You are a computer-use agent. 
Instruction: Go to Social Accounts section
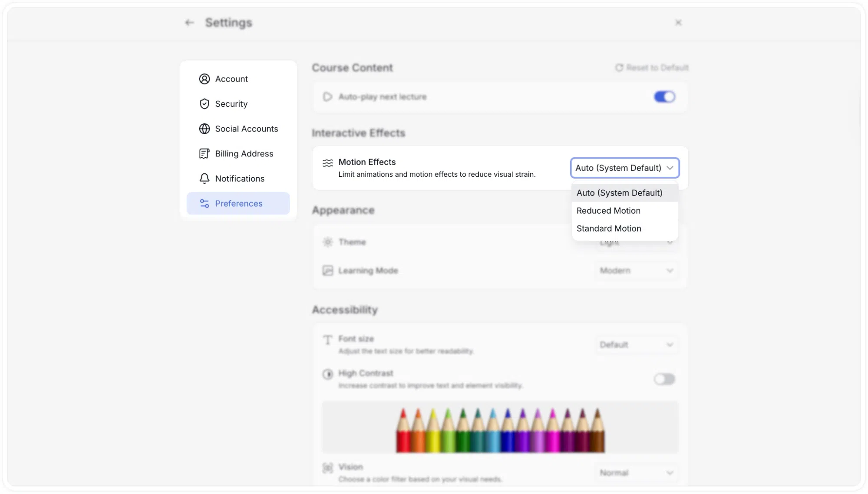pos(238,129)
